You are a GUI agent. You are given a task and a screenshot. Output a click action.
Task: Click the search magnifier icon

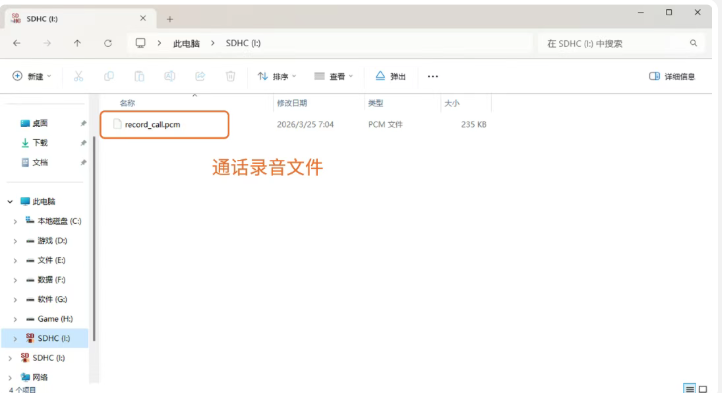[x=693, y=43]
